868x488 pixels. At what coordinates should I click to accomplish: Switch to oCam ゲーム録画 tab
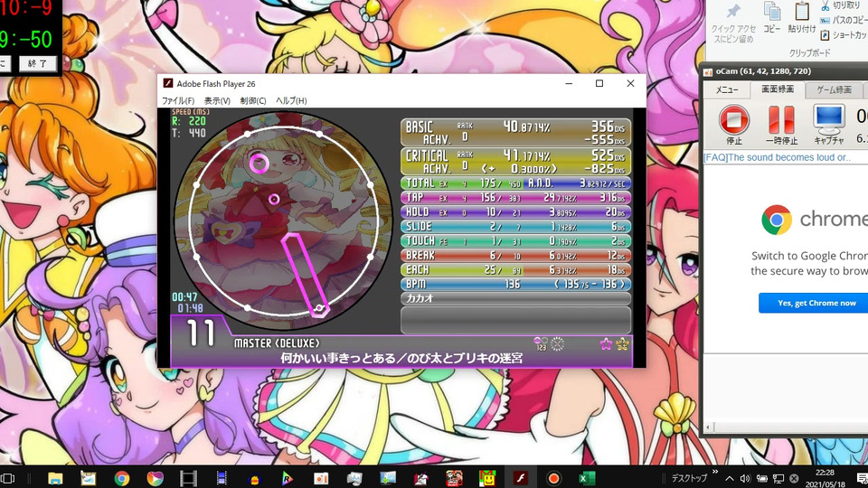click(835, 89)
